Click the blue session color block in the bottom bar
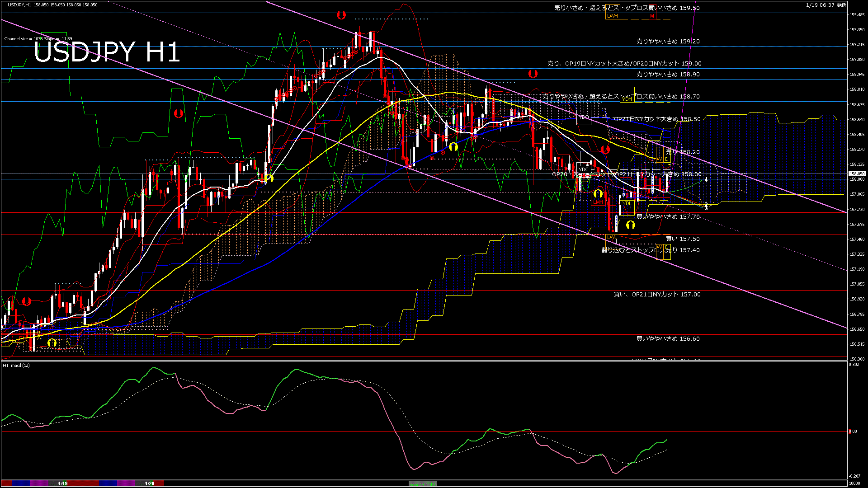Image resolution: width=868 pixels, height=488 pixels. click(21, 483)
